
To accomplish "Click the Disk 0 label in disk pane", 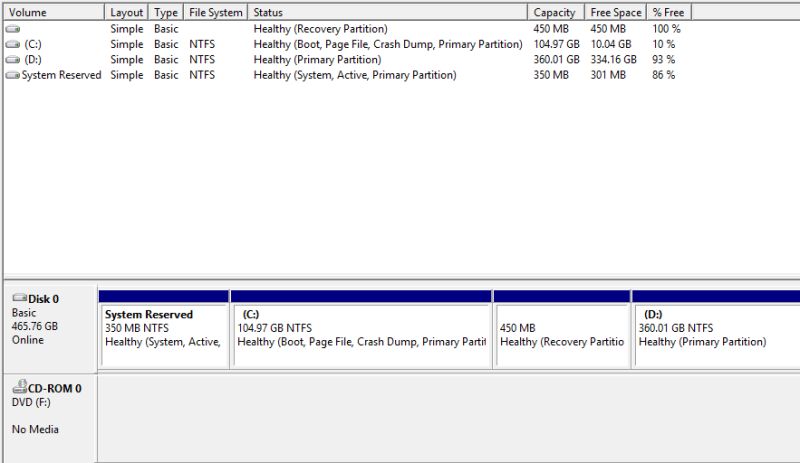I will click(x=43, y=299).
